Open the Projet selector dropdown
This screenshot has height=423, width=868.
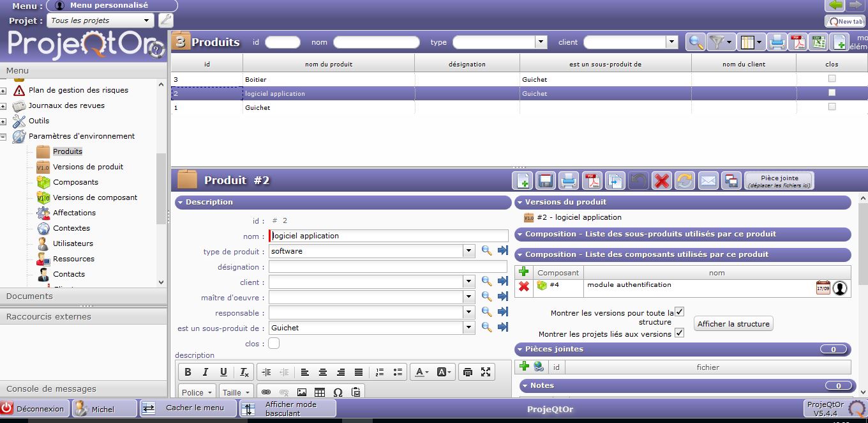147,20
